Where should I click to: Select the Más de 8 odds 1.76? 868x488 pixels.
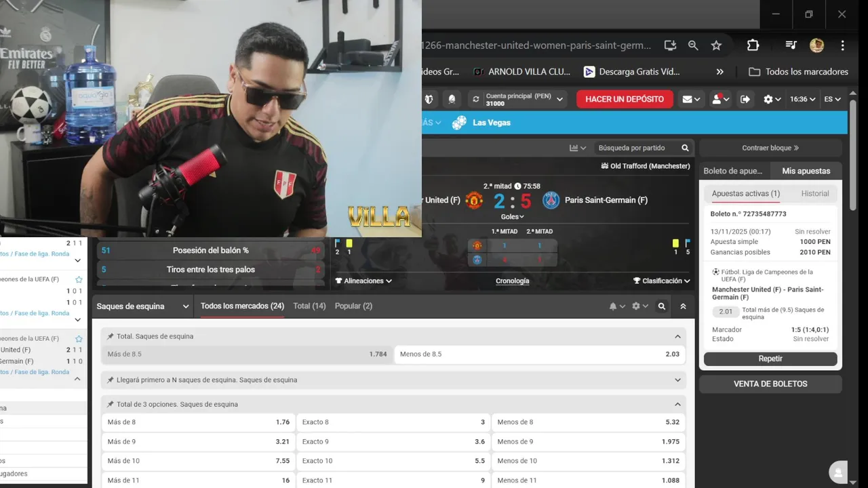pos(198,422)
